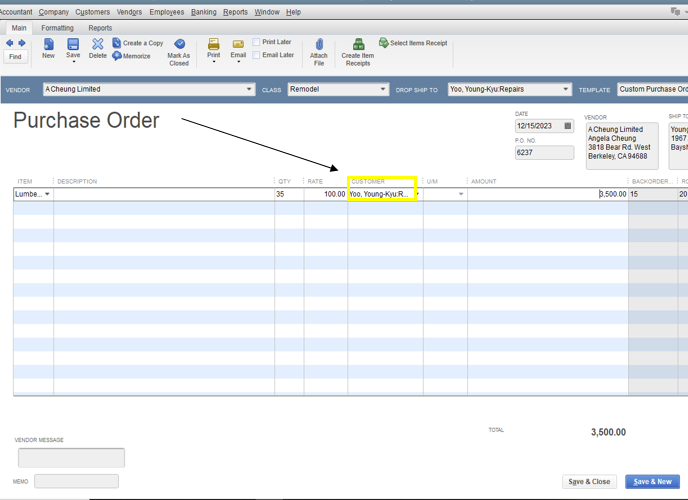Expand the U/M dropdown arrow
Screen dimensions: 688x500
click(x=461, y=194)
